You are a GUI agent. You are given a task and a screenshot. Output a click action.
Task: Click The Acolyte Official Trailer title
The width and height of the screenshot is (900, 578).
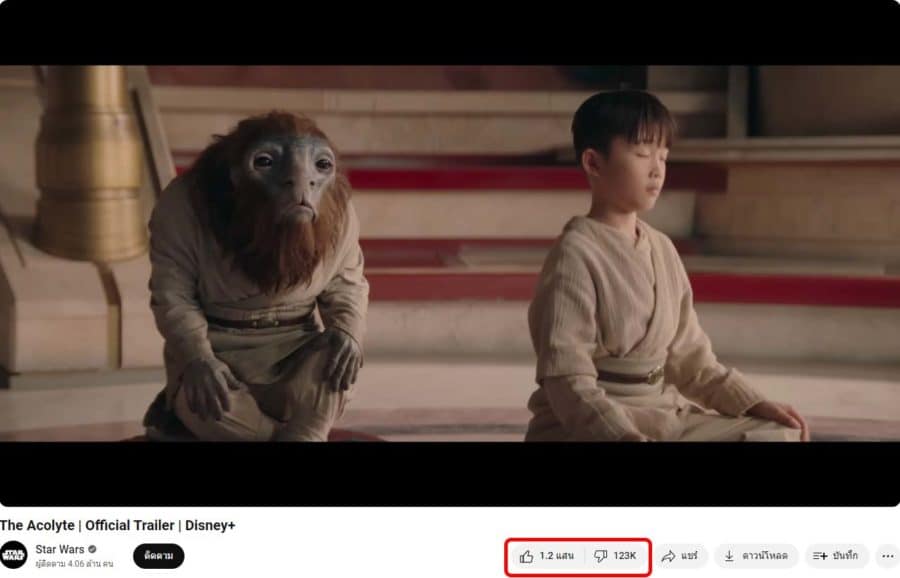coord(118,525)
